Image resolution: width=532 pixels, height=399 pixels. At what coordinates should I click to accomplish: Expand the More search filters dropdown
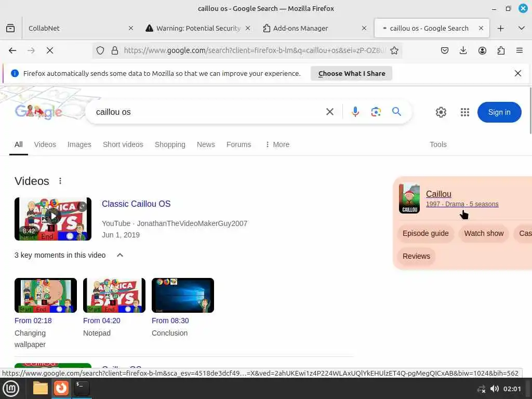[x=277, y=144]
